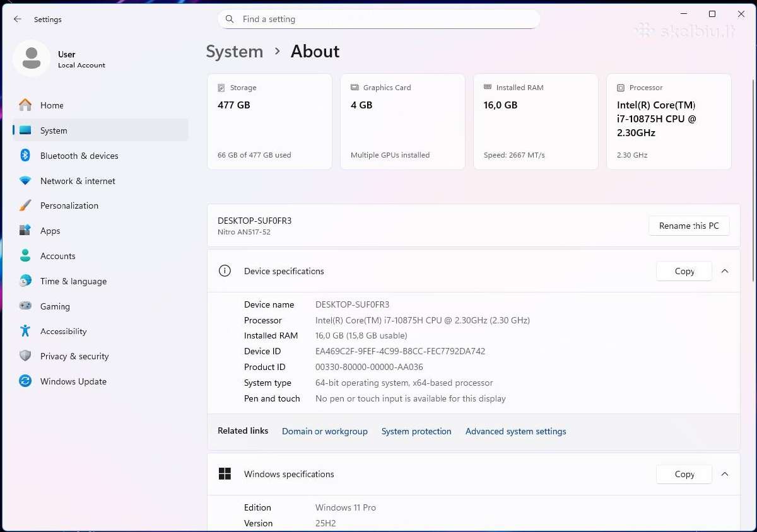The height and width of the screenshot is (532, 757).
Task: Collapse the Windows specifications section
Action: [x=725, y=474]
